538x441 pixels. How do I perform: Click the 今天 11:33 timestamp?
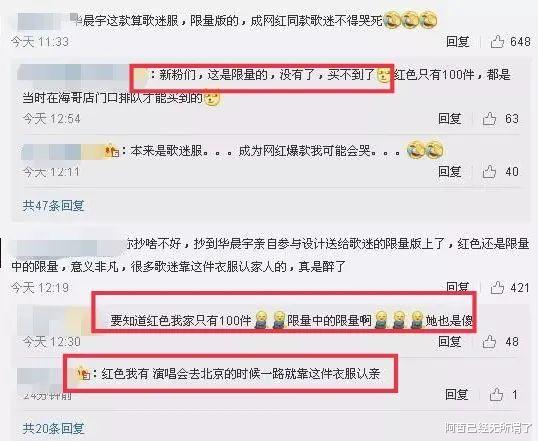39,42
